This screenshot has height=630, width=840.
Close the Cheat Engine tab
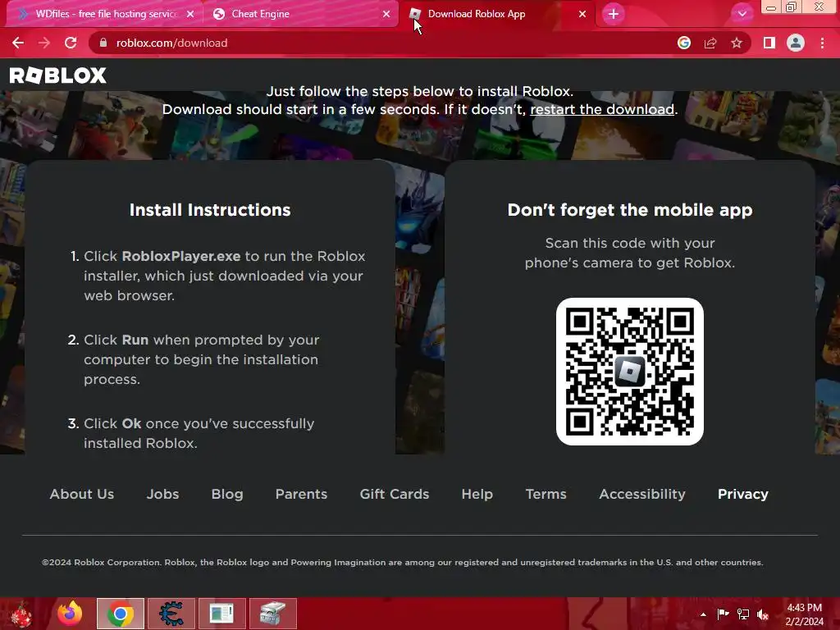coord(386,15)
